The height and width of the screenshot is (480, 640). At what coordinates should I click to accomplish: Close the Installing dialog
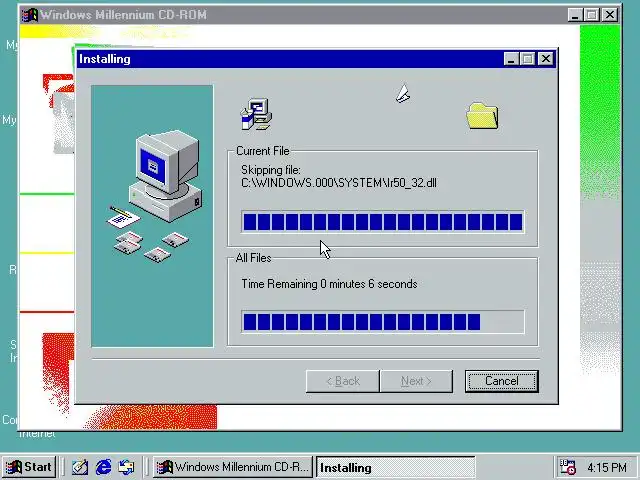tap(546, 59)
